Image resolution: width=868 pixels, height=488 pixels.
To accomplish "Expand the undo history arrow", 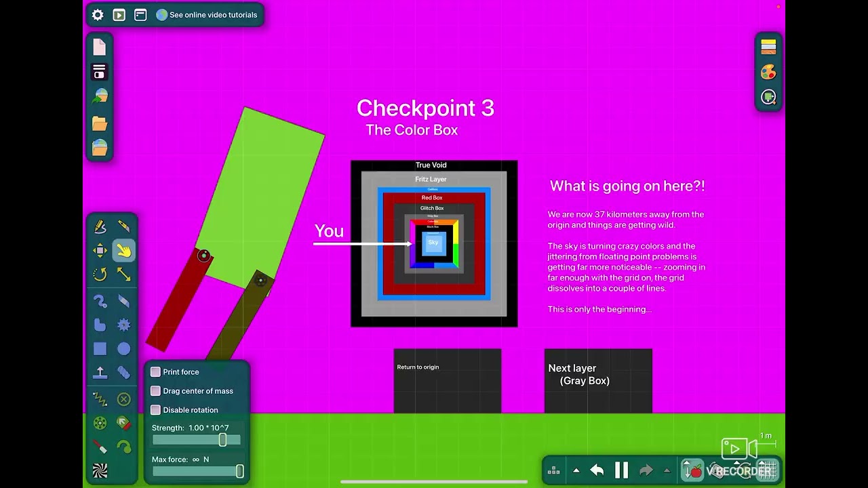I will [x=576, y=470].
